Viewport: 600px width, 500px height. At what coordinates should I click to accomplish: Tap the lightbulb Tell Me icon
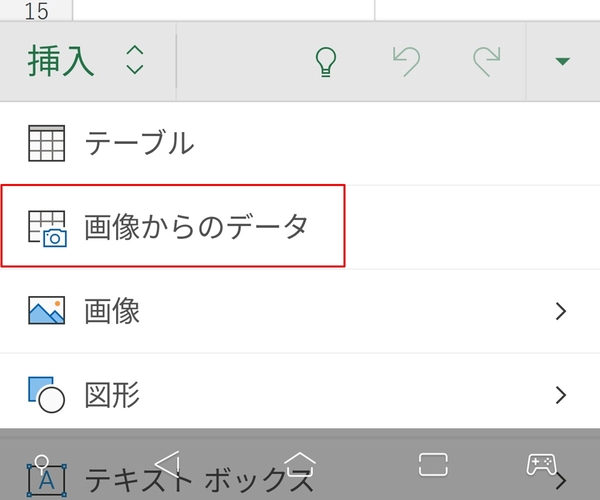click(324, 62)
